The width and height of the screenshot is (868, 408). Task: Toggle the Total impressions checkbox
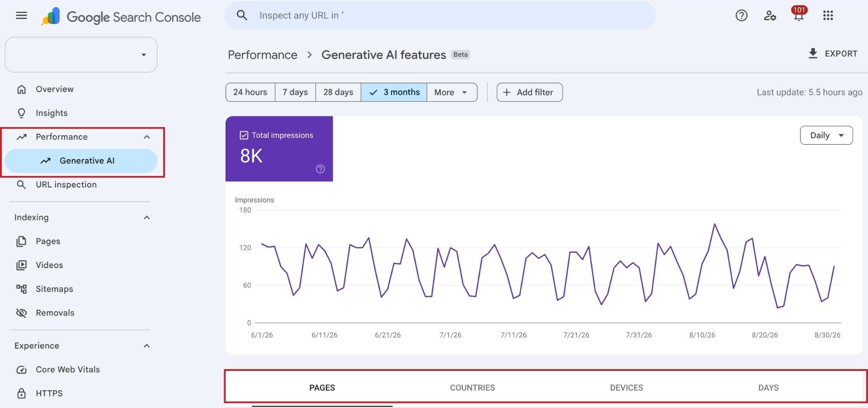tap(244, 135)
